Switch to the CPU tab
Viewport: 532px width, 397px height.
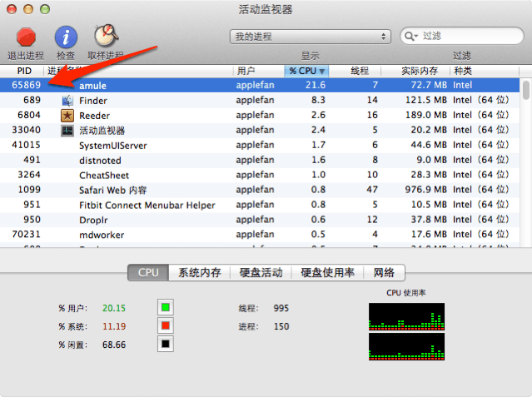tap(148, 272)
